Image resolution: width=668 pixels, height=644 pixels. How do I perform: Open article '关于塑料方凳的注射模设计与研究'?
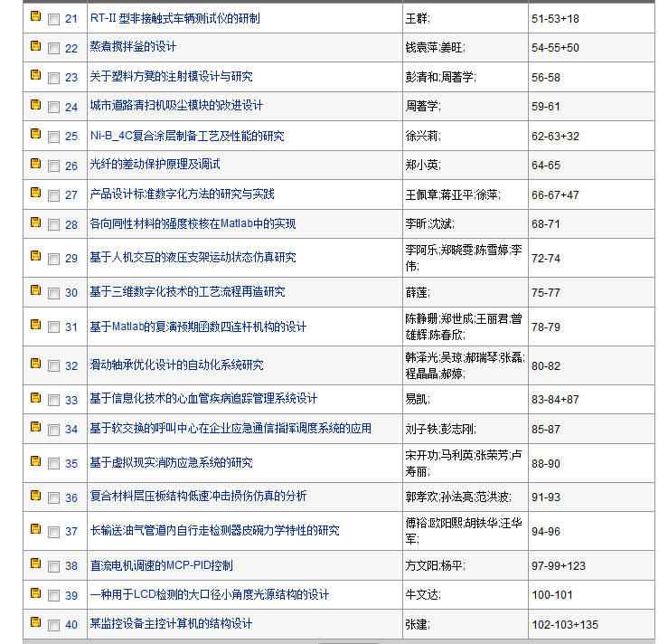click(x=171, y=76)
